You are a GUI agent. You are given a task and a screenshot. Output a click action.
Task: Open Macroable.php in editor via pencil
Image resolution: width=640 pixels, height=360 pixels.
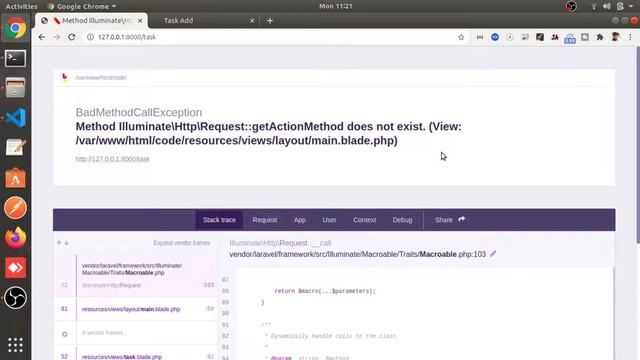(493, 254)
